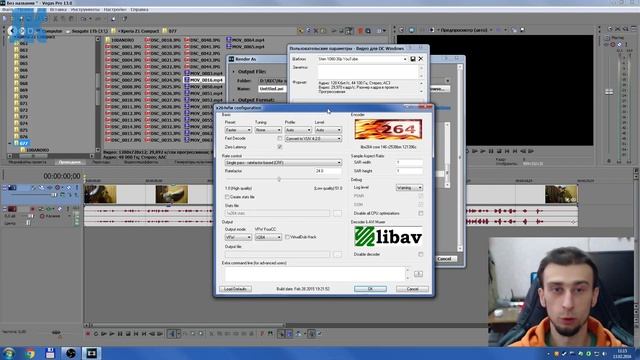Click the Ratefactor slider handle
The height and width of the screenshot is (360, 640).
[279, 179]
